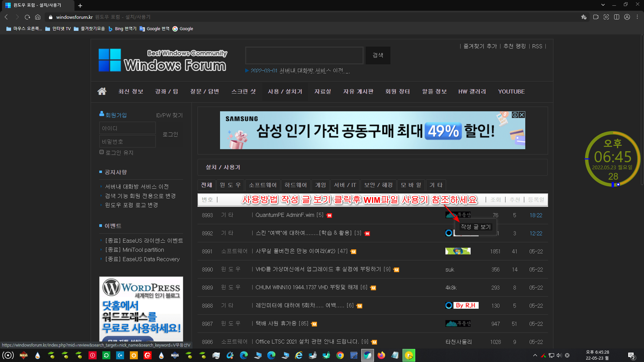
Task: Click the 아이디 input field
Action: 127,128
